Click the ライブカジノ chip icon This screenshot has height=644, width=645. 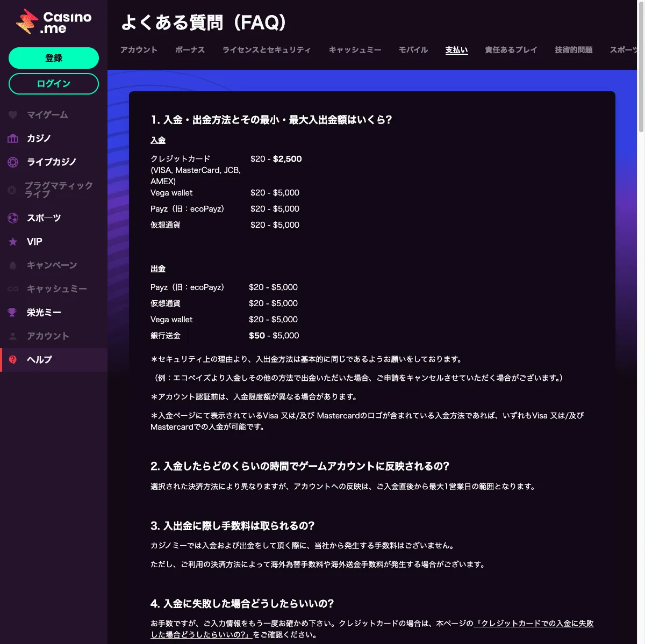point(13,162)
